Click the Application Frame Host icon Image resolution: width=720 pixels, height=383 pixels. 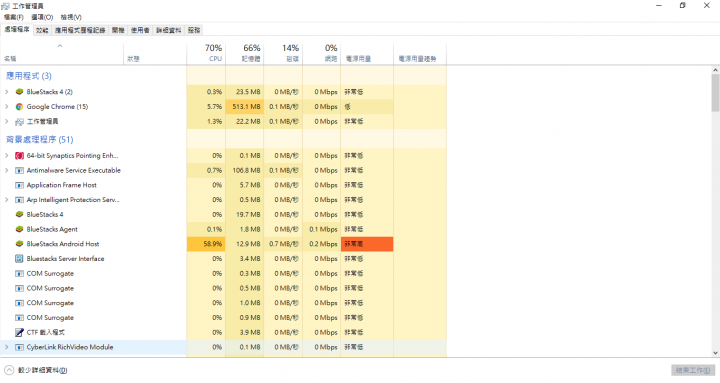(19, 185)
